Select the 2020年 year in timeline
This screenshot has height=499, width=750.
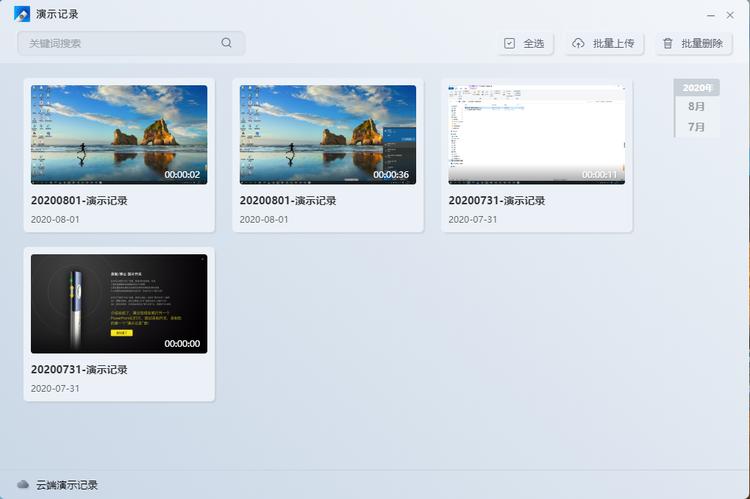696,88
